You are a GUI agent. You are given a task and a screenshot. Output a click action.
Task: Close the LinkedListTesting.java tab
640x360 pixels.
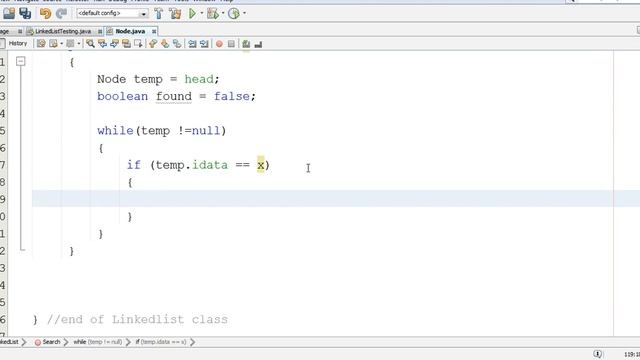coord(100,31)
